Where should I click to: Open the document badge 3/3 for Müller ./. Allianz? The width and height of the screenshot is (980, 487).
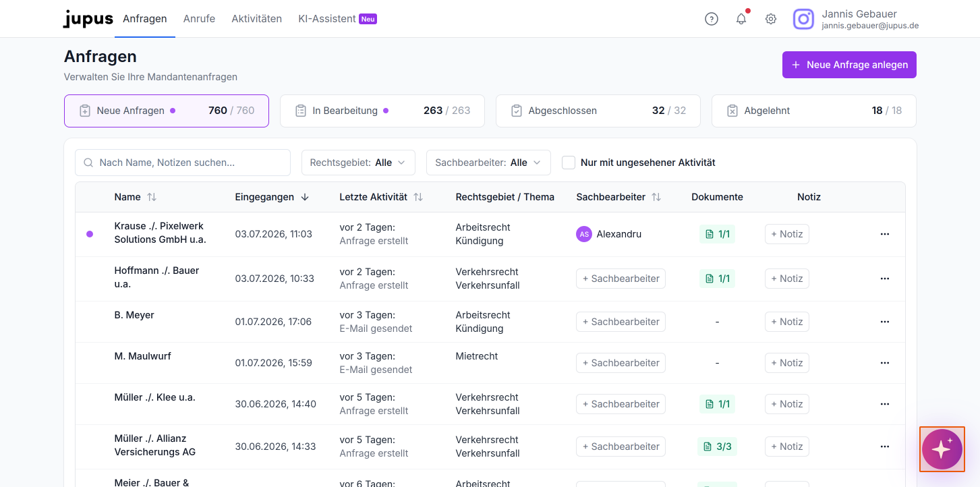pos(717,447)
